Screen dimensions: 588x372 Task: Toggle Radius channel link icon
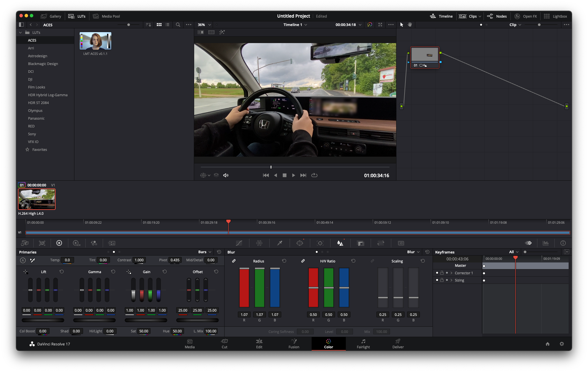pos(234,261)
